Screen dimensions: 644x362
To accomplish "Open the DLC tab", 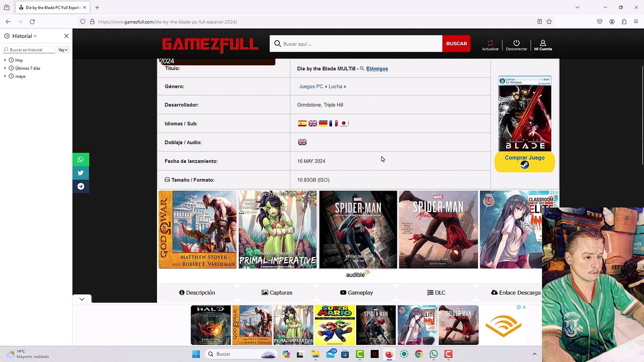I will 436,293.
